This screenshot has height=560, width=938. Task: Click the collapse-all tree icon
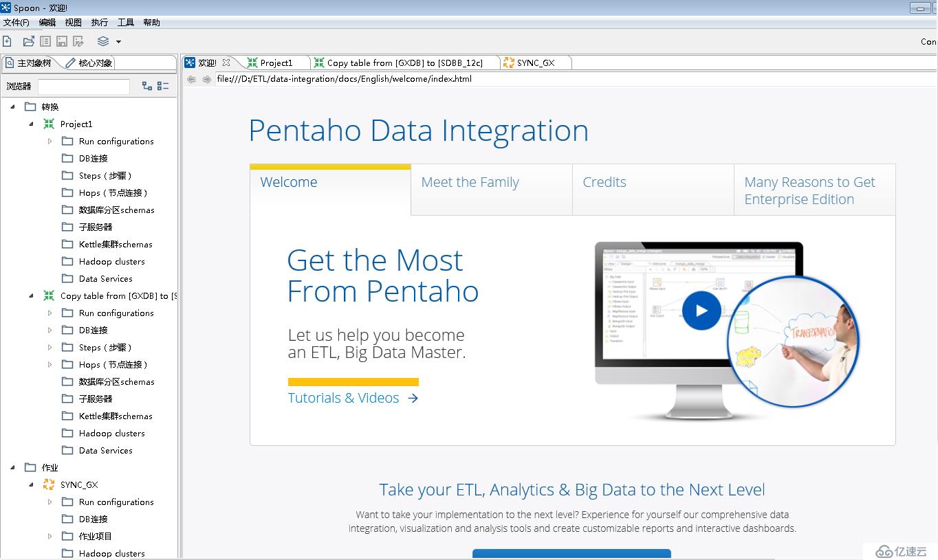pos(163,86)
